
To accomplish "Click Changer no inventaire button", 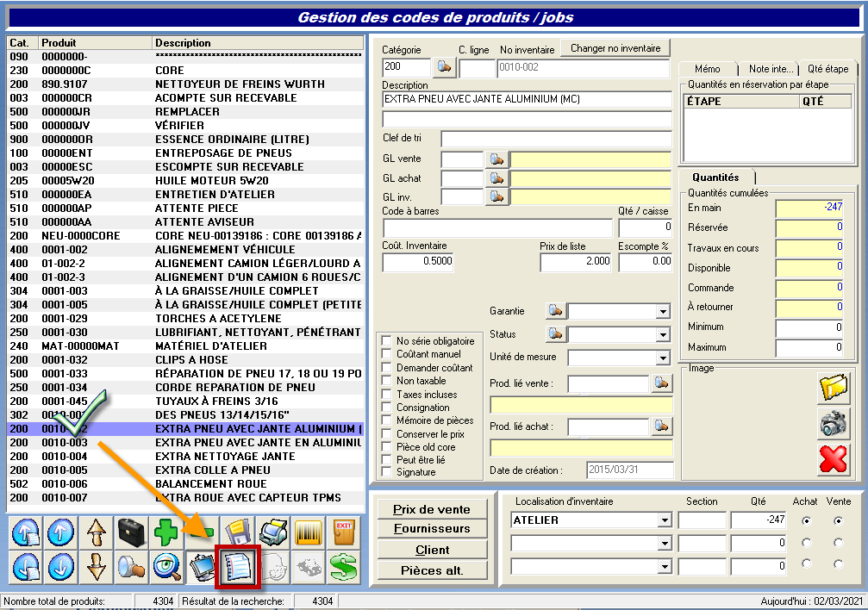I will point(615,48).
